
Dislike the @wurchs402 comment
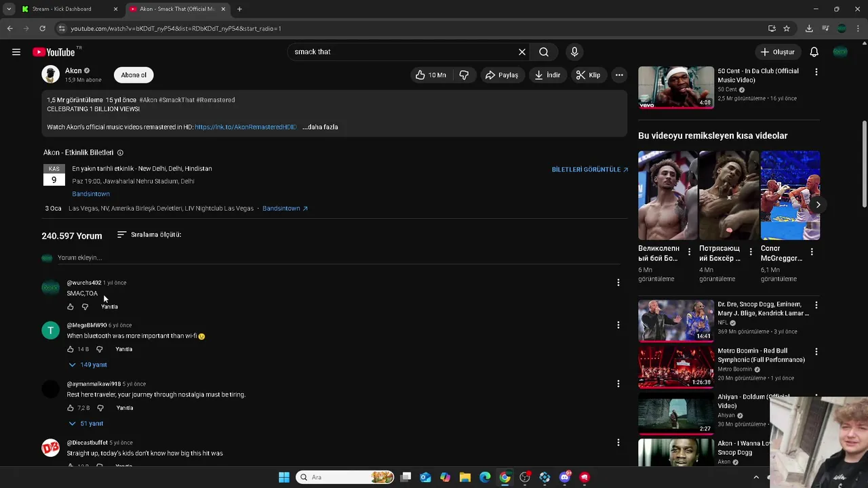point(85,307)
